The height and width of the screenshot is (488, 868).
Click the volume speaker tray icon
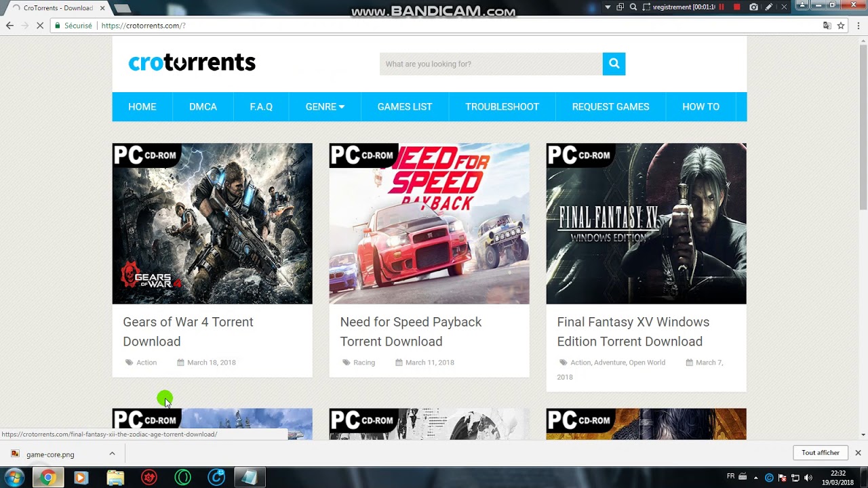pos(808,477)
